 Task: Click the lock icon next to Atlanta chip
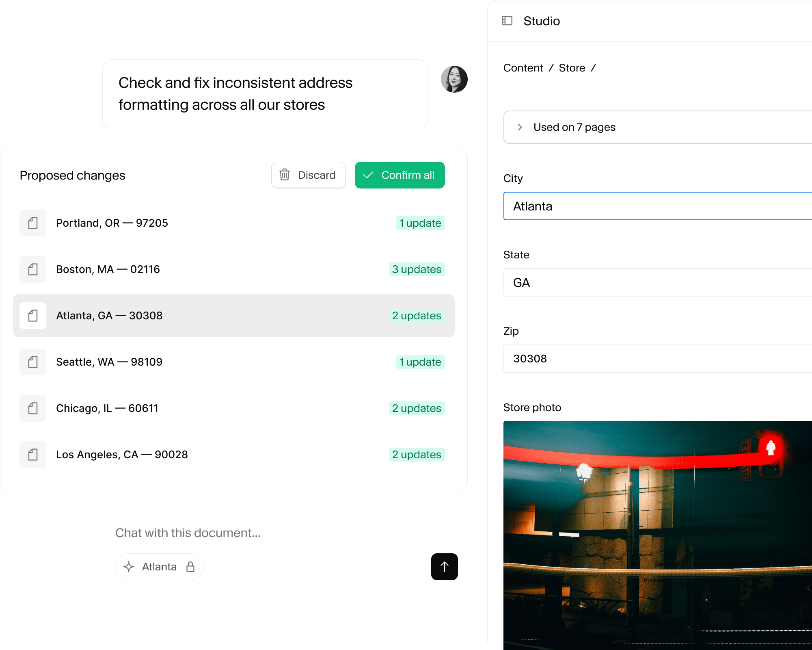(190, 566)
